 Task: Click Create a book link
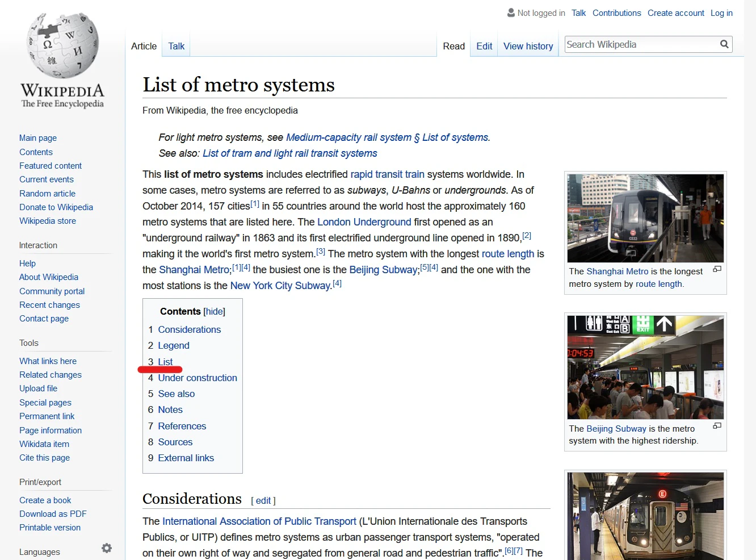[x=45, y=500]
